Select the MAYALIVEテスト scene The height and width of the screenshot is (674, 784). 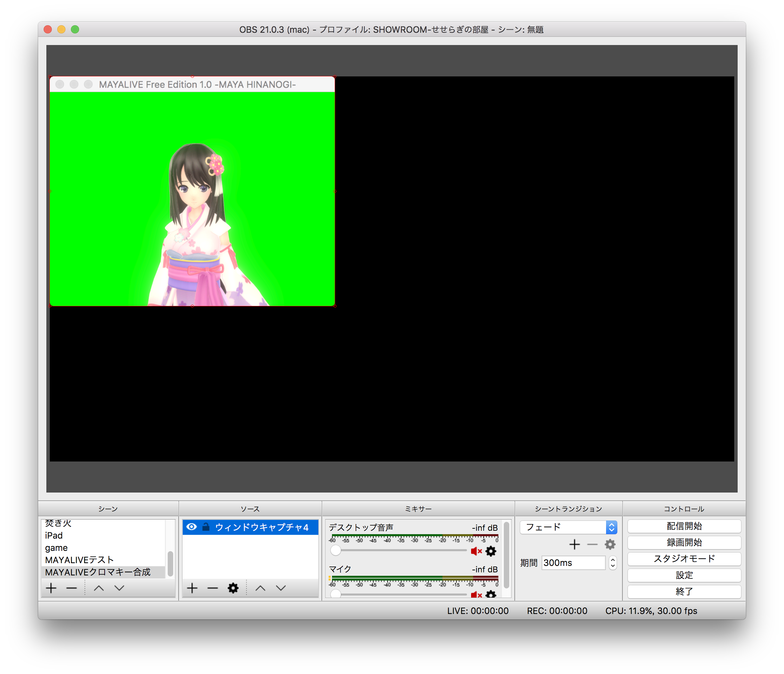103,560
